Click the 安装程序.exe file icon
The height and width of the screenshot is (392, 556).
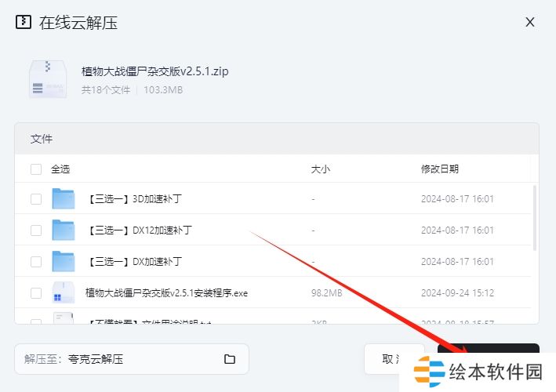[x=63, y=293]
